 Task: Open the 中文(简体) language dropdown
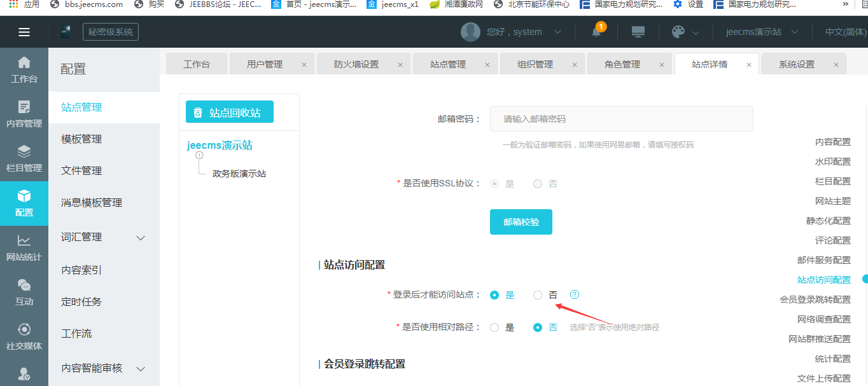coord(846,32)
